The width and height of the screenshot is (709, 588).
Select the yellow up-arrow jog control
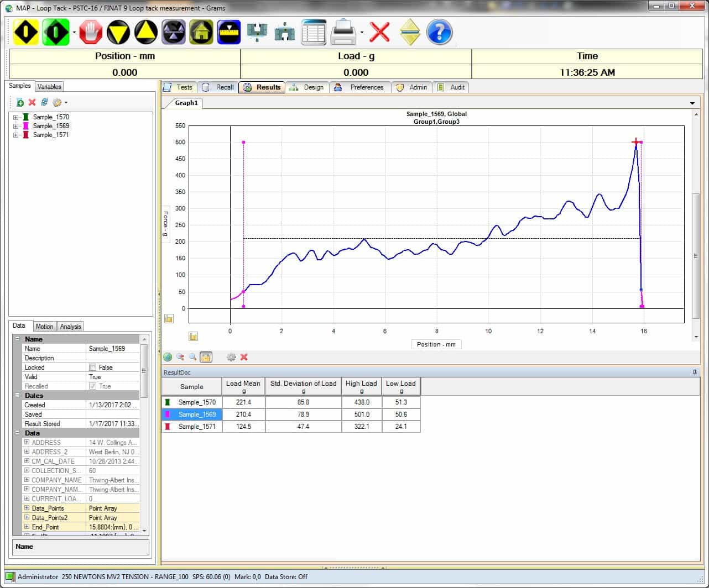(x=146, y=32)
